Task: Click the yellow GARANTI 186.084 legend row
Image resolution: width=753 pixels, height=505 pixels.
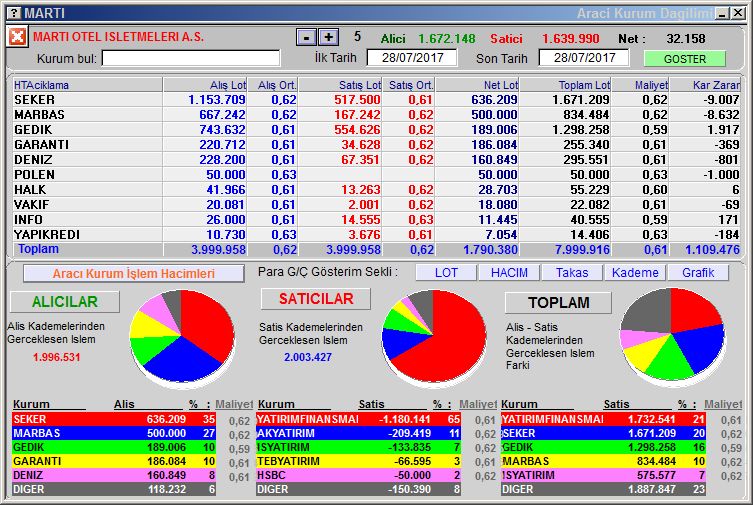Action: tap(114, 461)
